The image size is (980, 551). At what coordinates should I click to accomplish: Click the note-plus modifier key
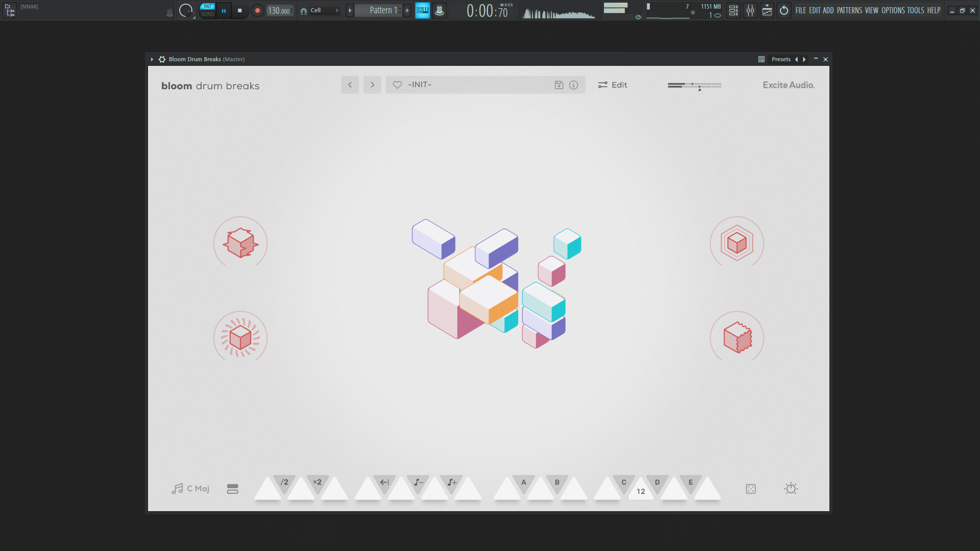[x=452, y=483]
